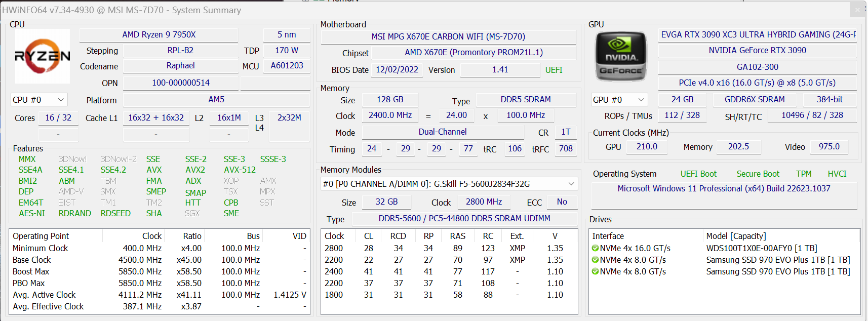Screen dimensions: 868x321
Task: Click the DDR5 SDRAM memory type field
Action: tap(526, 100)
